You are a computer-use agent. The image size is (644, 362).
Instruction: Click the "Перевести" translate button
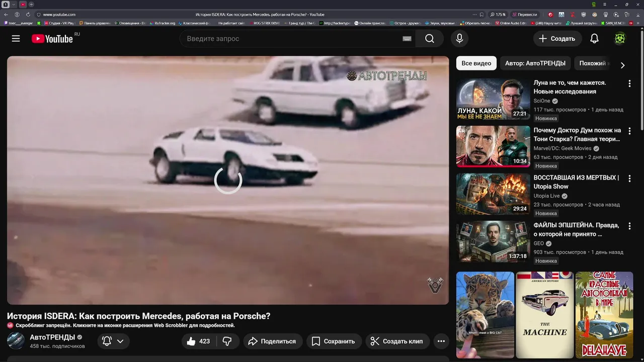coord(524,15)
